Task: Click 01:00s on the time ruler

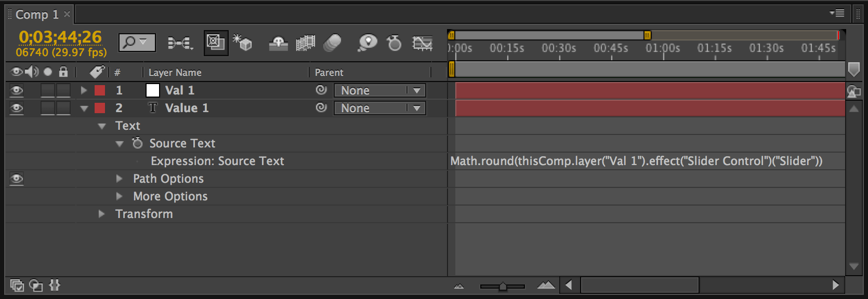Action: (x=663, y=48)
